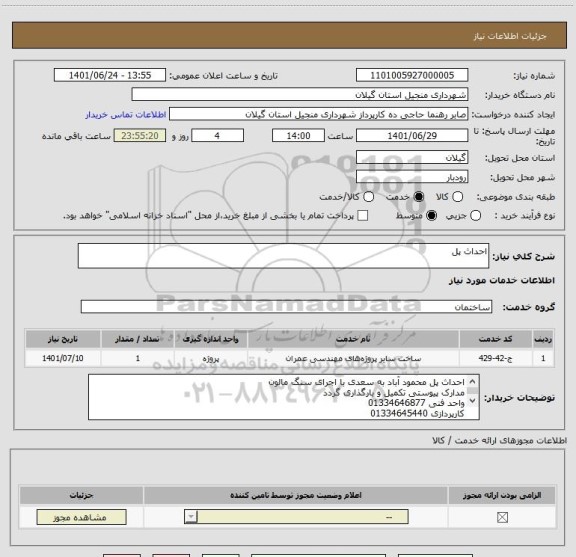Image resolution: width=576 pixels, height=557 pixels.
Task: Open اطلاعات تماس خریدار link
Action: click(126, 115)
